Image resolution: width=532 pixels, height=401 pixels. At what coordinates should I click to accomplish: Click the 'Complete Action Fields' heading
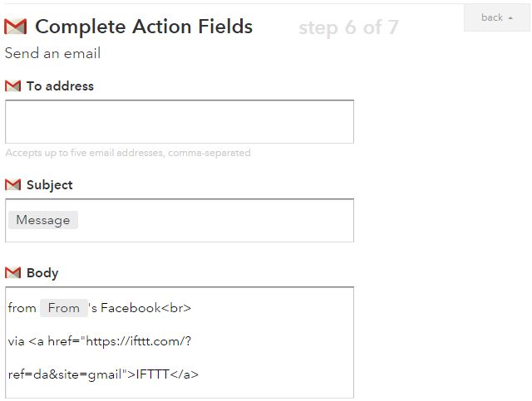(144, 27)
